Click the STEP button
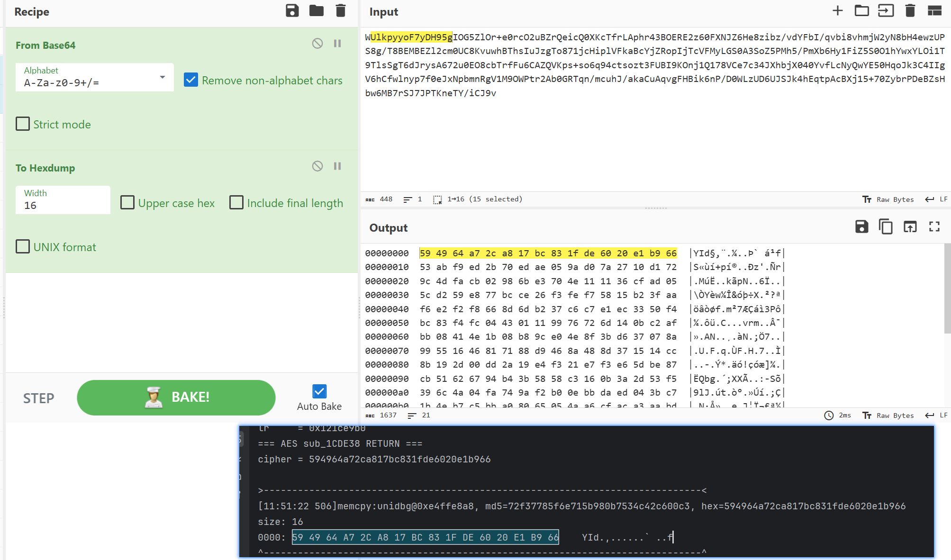951x560 pixels. point(39,398)
